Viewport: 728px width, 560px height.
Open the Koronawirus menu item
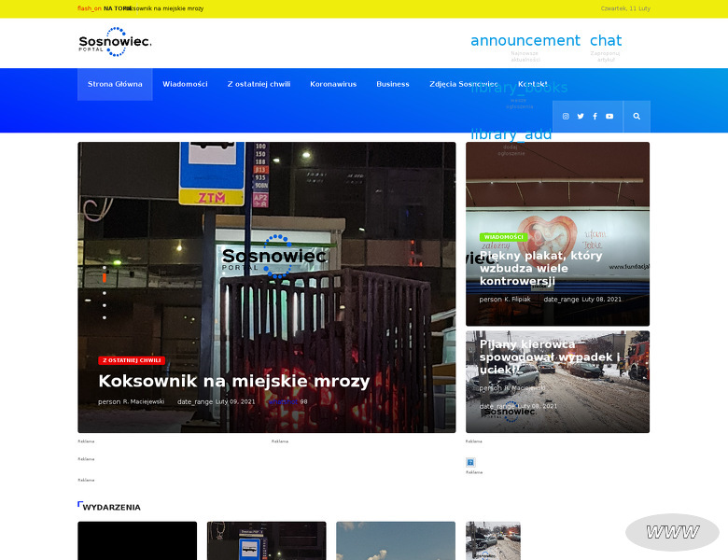coord(333,84)
